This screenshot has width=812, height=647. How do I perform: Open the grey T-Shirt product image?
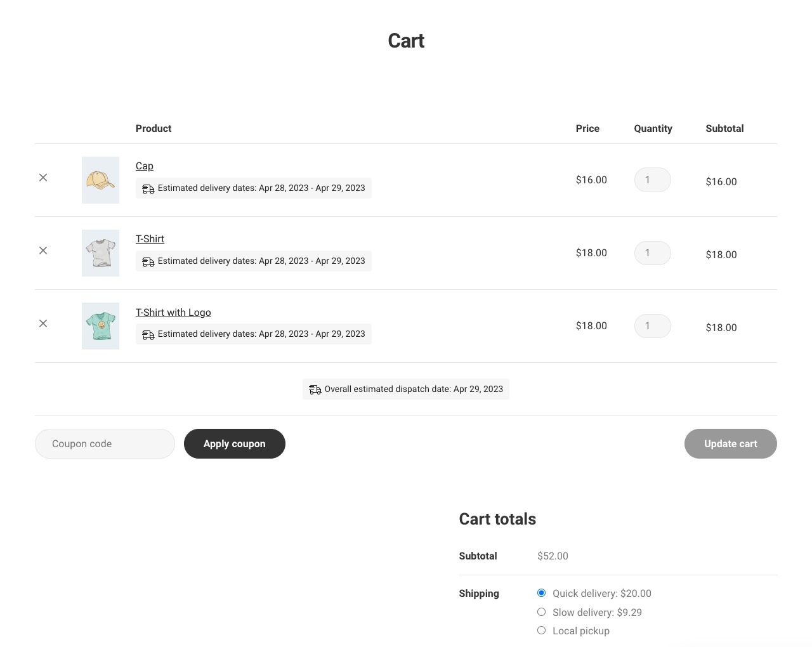coord(100,253)
